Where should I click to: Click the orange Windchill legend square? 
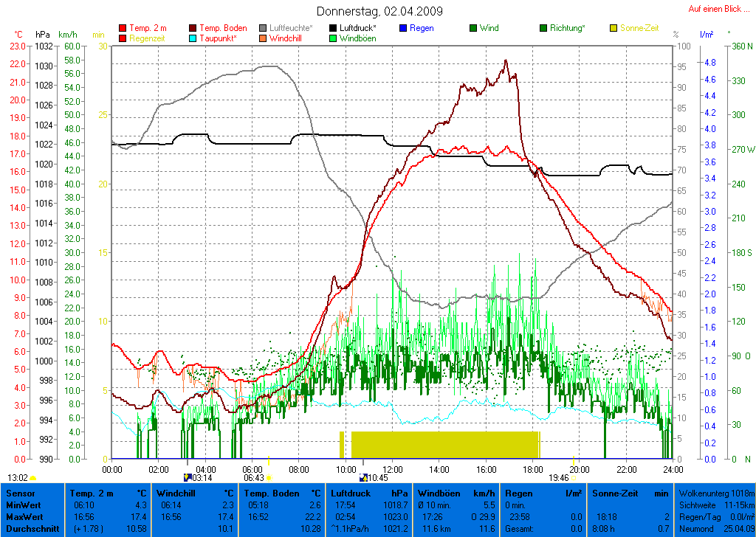pos(263,38)
